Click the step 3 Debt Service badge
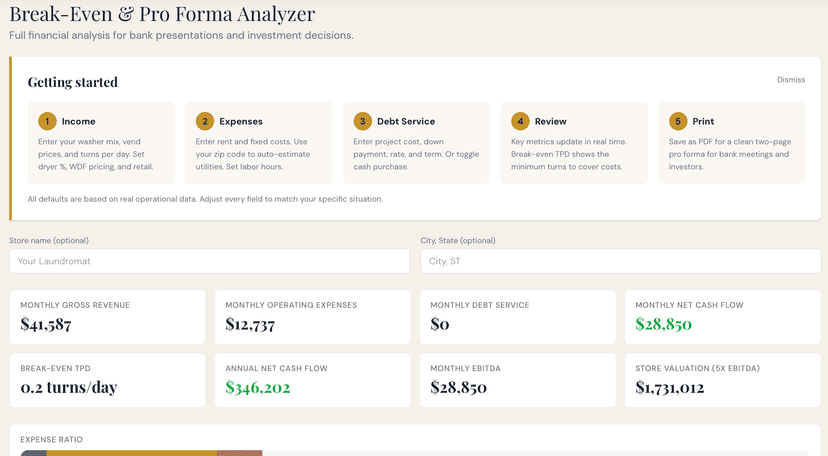The image size is (828, 456). (362, 121)
